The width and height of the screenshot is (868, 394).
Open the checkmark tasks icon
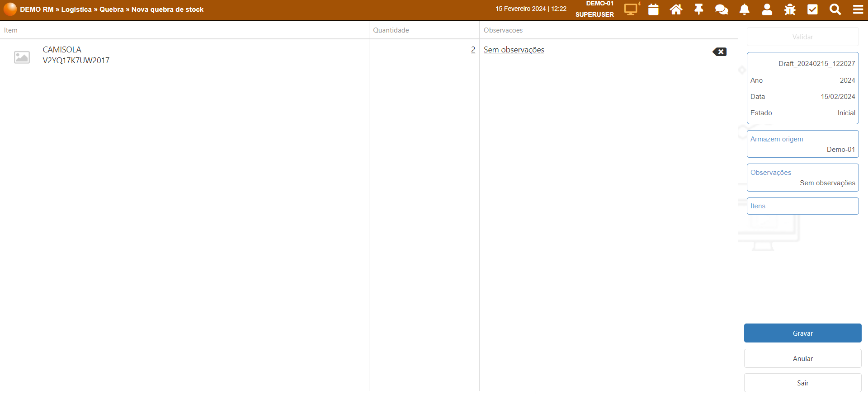[812, 9]
